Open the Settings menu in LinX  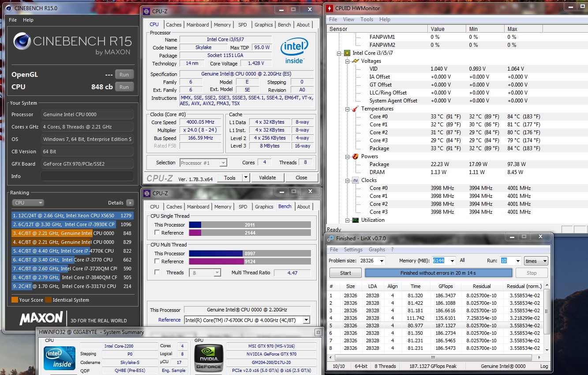(353, 250)
